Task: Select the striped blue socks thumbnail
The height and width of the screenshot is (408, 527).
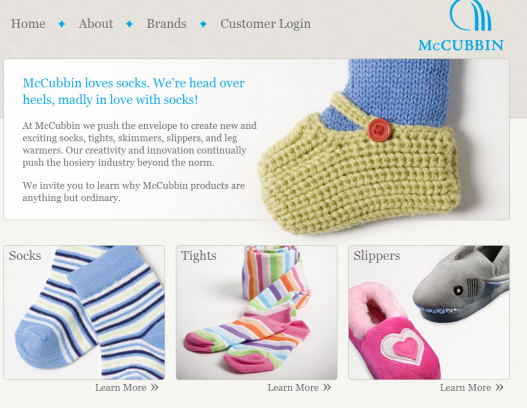Action: pos(84,313)
